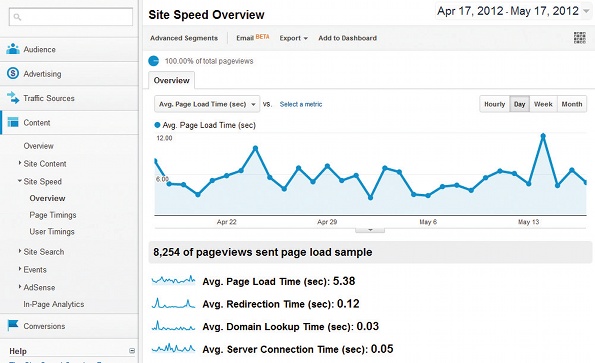The height and width of the screenshot is (363, 595).
Task: Collapse the Help panel minus icon
Action: (132, 351)
